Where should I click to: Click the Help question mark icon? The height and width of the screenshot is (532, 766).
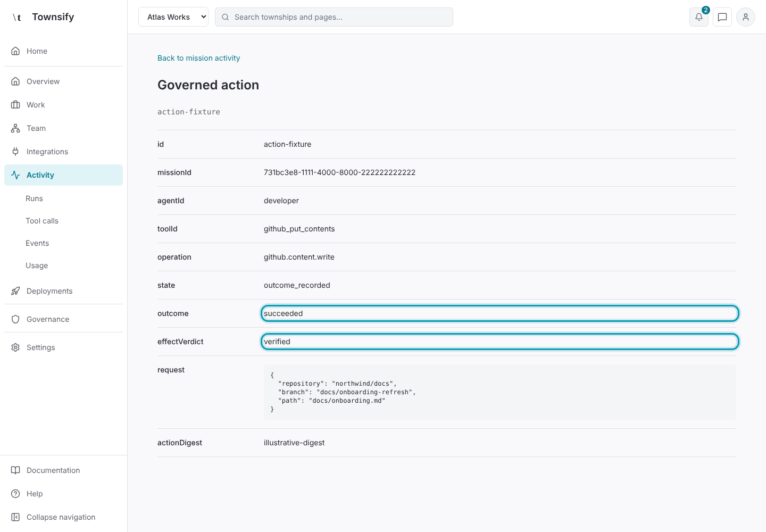[x=15, y=494]
